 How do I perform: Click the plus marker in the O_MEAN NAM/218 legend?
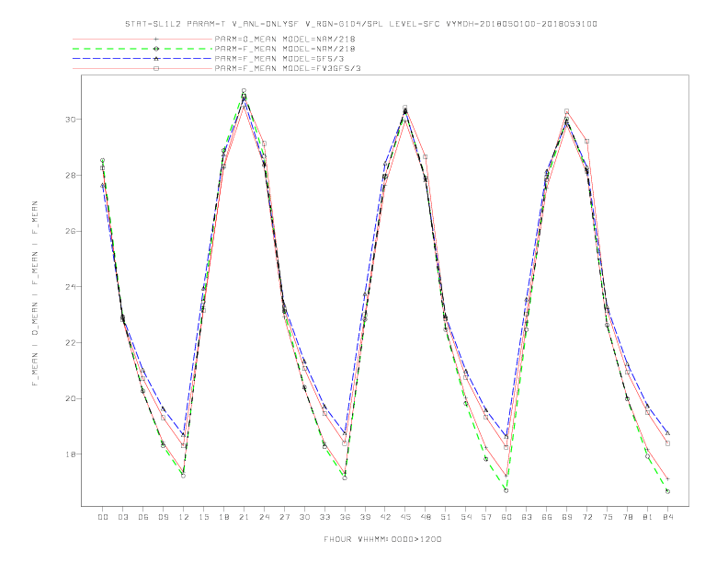point(156,39)
